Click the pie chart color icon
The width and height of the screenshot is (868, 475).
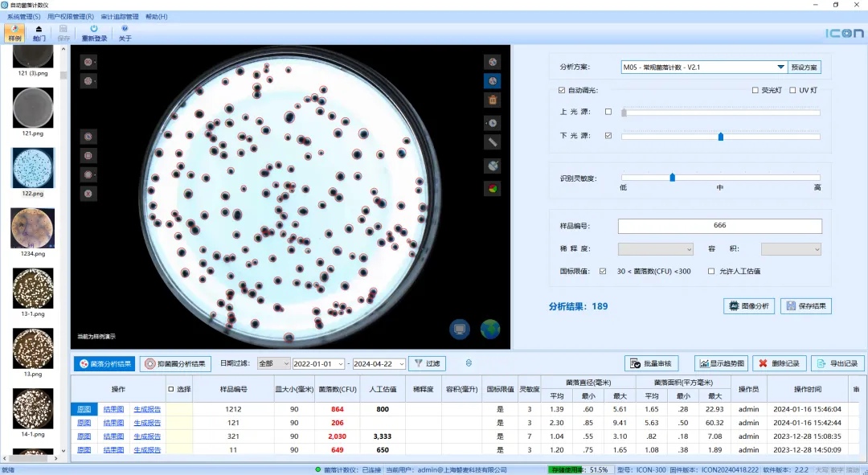click(493, 188)
